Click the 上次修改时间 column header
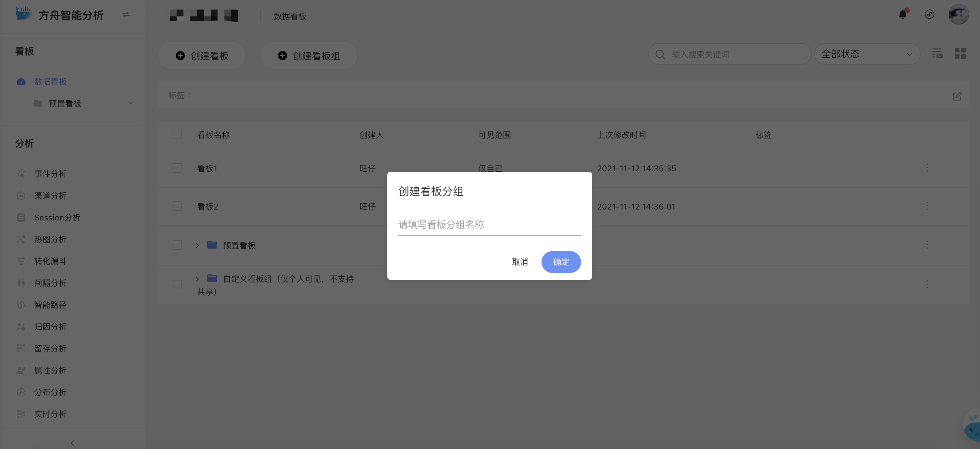The width and height of the screenshot is (980, 449). pos(621,135)
